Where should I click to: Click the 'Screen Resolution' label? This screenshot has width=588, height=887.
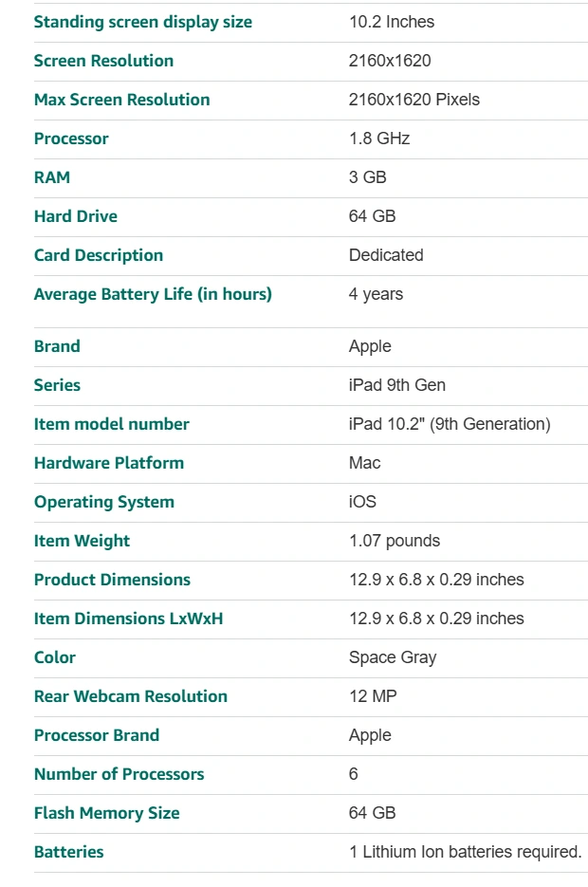click(103, 61)
